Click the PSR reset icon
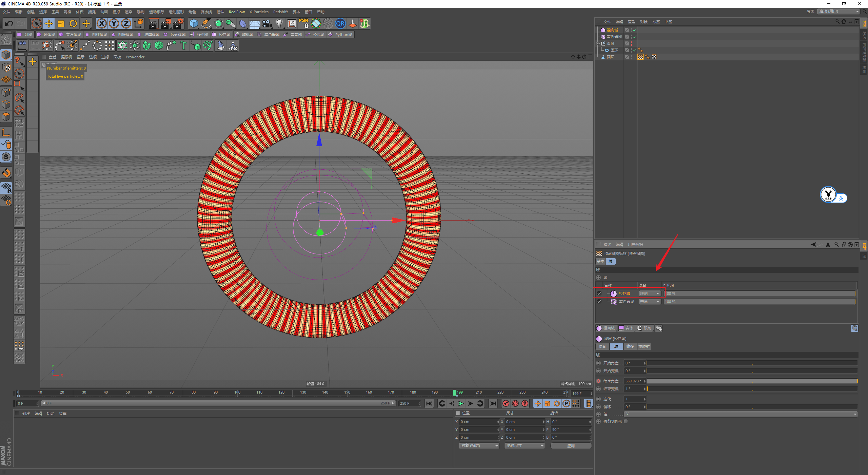868x475 pixels. click(x=303, y=23)
